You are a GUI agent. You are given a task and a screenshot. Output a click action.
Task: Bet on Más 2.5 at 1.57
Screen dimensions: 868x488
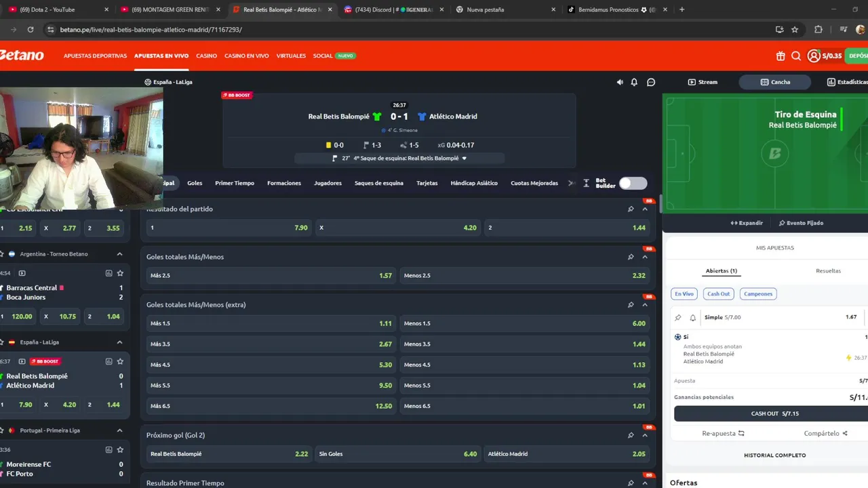(271, 276)
